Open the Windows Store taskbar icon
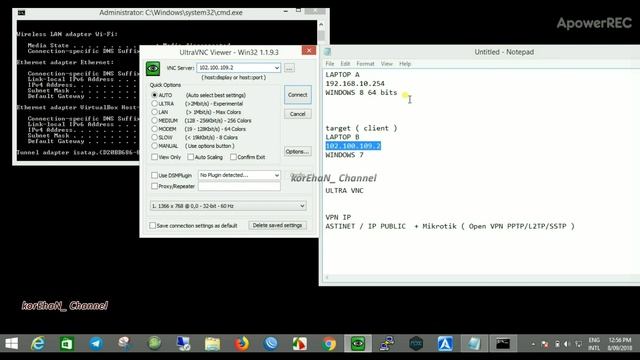 tap(67, 344)
